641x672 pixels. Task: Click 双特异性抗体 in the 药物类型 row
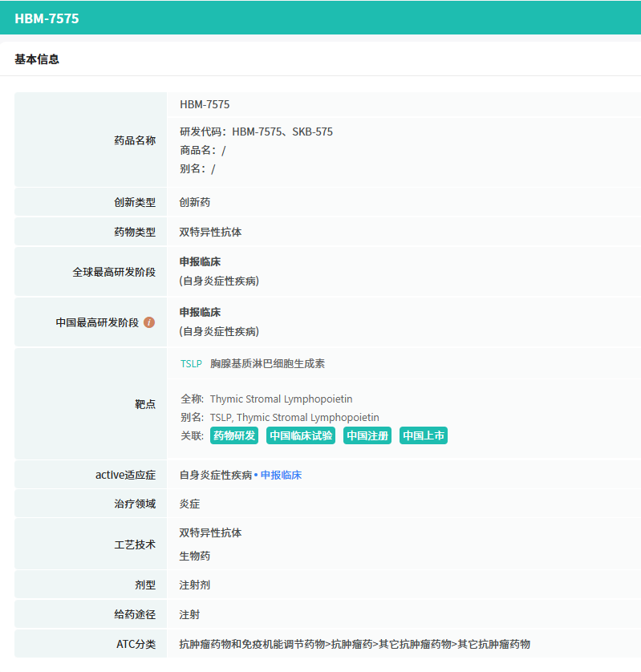click(x=210, y=232)
